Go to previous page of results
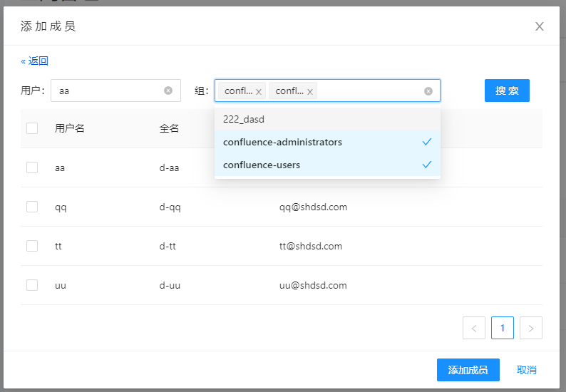This screenshot has width=566, height=392. tap(474, 328)
